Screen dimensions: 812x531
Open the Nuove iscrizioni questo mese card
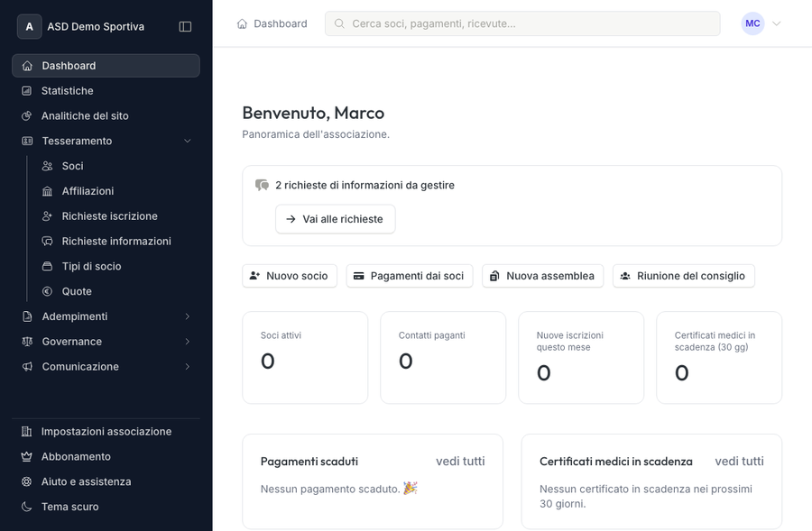581,358
